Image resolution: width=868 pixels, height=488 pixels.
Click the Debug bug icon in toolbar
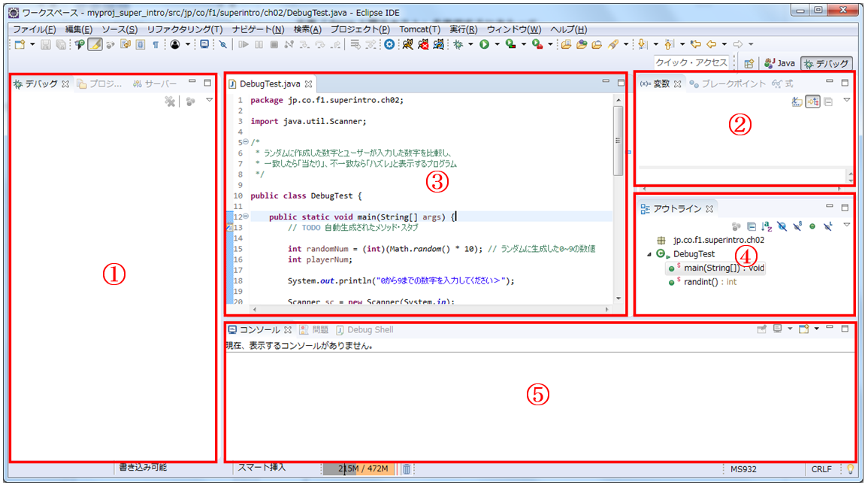[x=458, y=44]
